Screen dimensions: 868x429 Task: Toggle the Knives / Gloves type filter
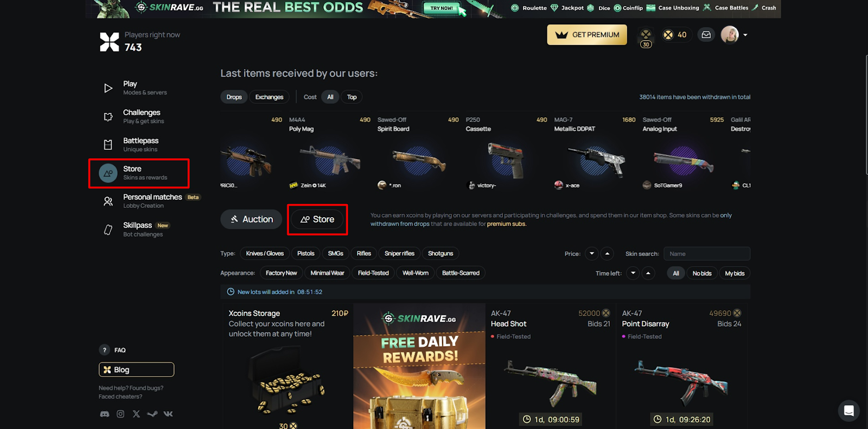point(265,254)
